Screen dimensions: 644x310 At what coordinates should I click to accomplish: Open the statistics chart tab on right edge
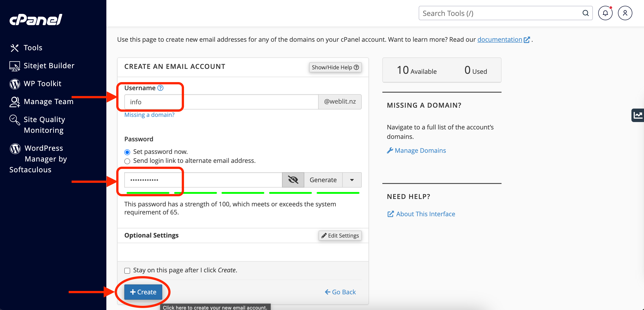638,115
